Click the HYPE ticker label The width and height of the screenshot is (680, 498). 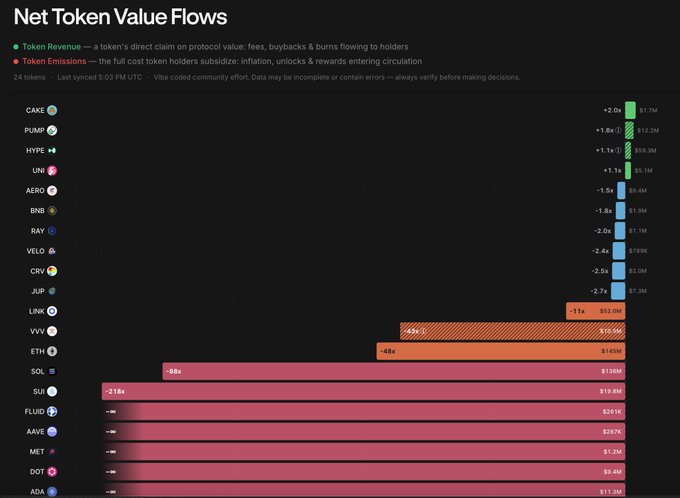click(35, 151)
